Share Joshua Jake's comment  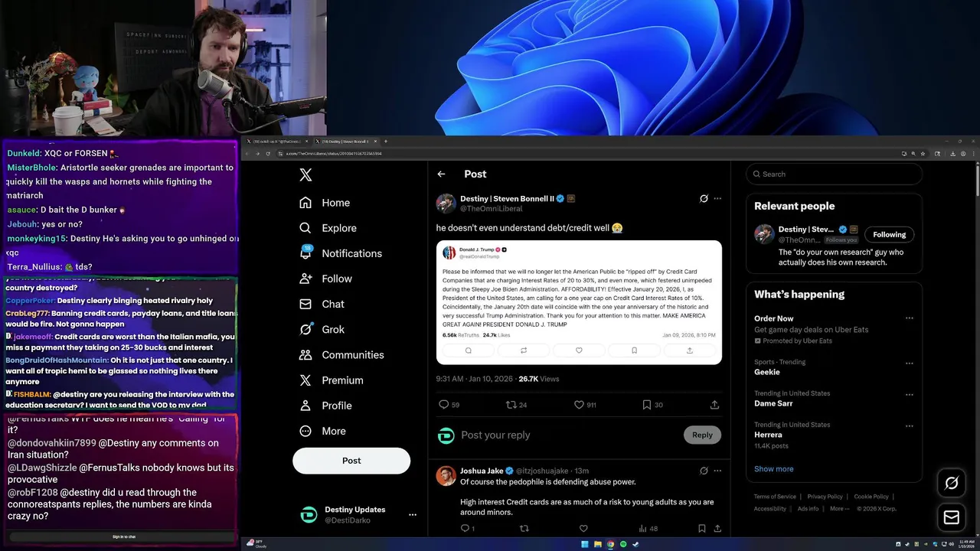[x=717, y=528]
